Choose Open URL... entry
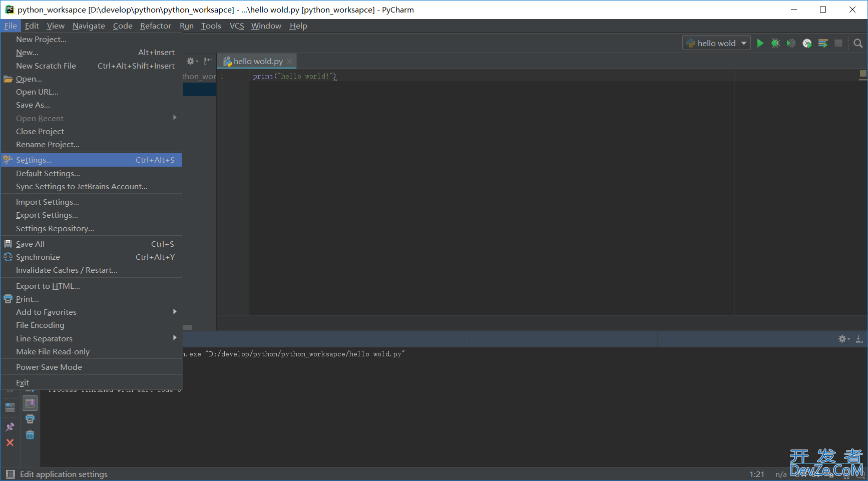This screenshot has width=868, height=481. click(91, 92)
